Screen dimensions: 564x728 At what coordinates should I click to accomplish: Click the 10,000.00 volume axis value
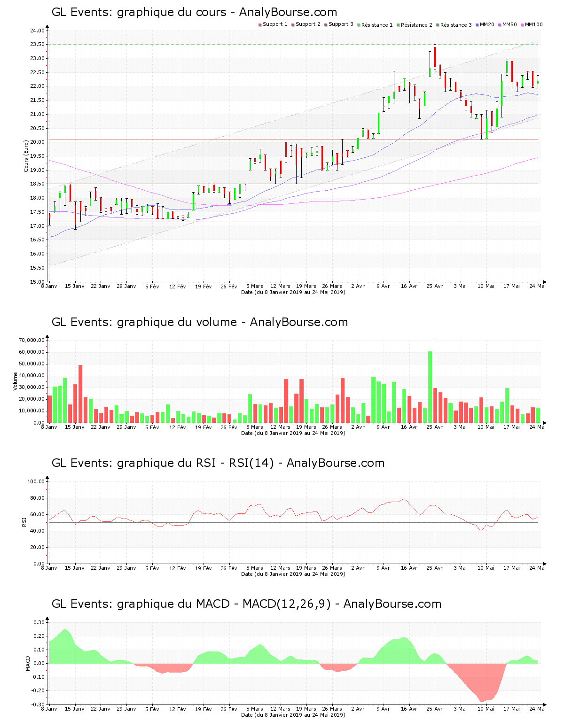(x=31, y=411)
